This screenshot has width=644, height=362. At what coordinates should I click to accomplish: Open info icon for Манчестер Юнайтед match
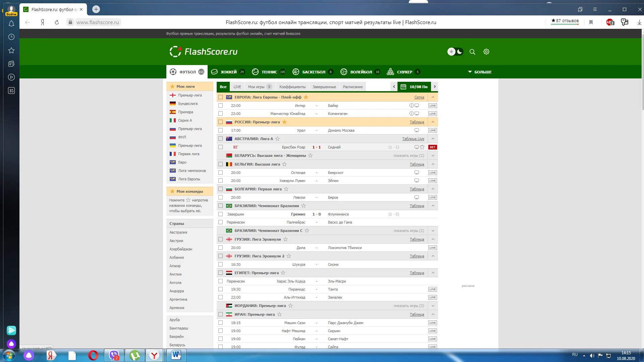click(412, 114)
